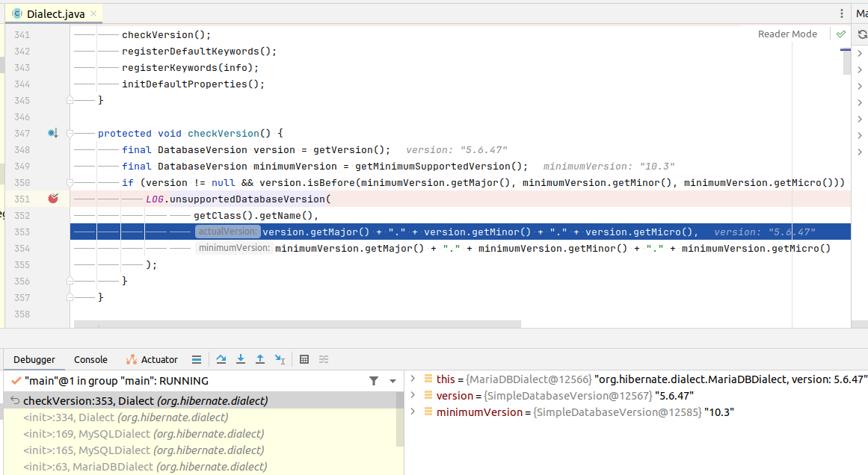
Task: Expand the minimumVersion variable node
Action: (x=412, y=412)
